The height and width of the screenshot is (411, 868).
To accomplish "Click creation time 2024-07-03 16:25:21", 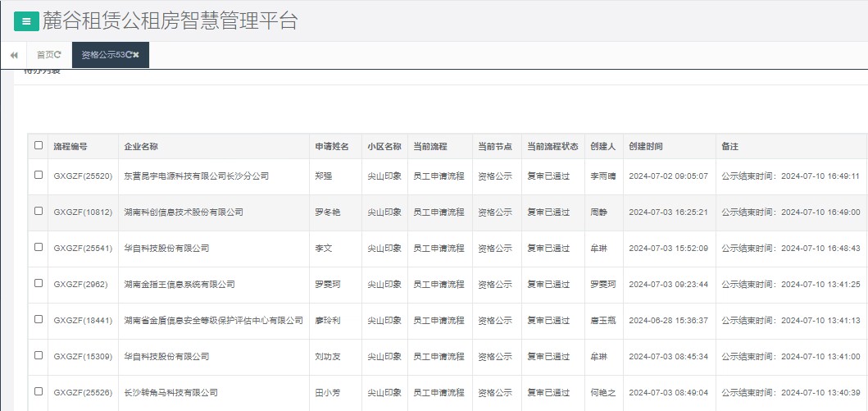I will coord(668,212).
